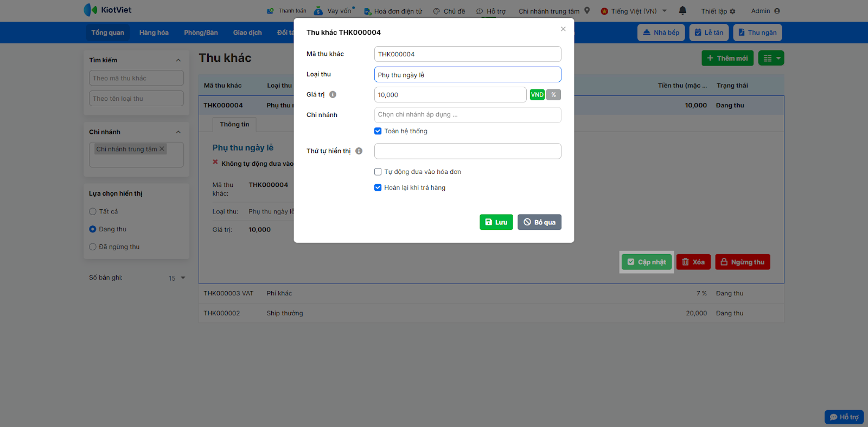868x427 pixels.
Task: Focus Theo tên loại thu search box
Action: pos(136,99)
